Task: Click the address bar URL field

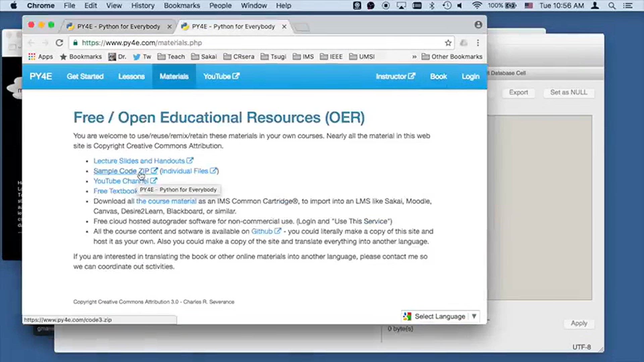Action: tap(262, 43)
